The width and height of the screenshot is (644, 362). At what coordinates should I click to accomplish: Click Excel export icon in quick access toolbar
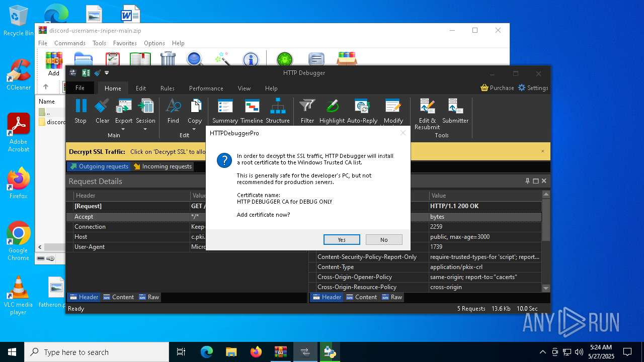point(86,73)
